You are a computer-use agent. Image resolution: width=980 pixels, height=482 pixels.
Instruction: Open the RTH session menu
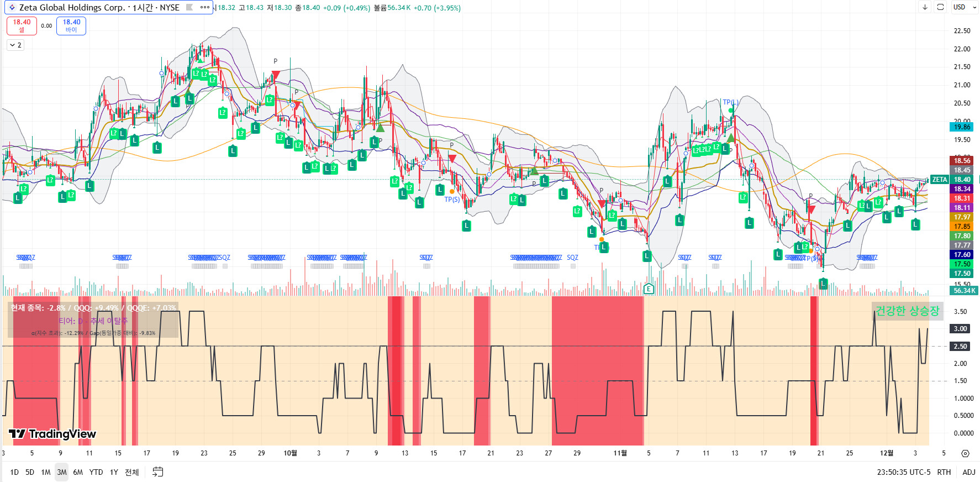point(944,472)
